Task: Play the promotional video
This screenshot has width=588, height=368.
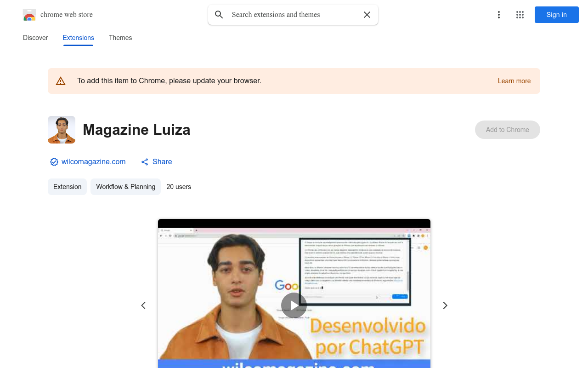Action: tap(294, 305)
